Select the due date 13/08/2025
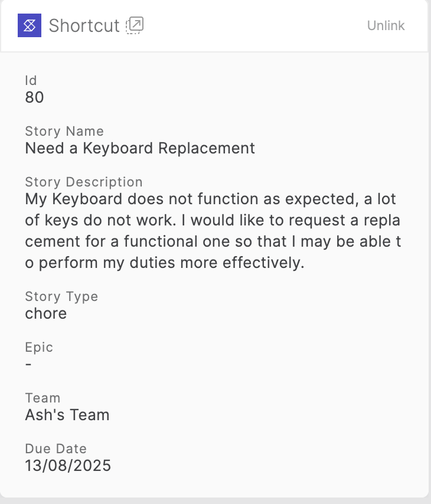Screen dimensions: 431x504 (x=68, y=466)
